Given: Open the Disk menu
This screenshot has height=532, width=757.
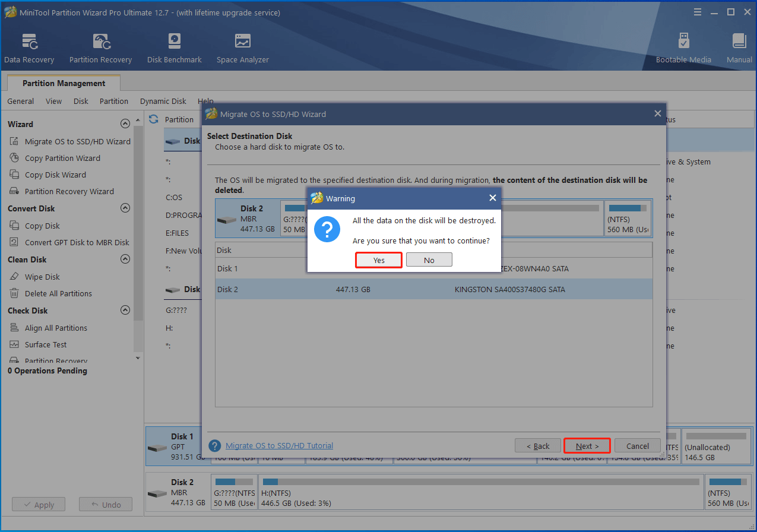Looking at the screenshot, I should [81, 101].
